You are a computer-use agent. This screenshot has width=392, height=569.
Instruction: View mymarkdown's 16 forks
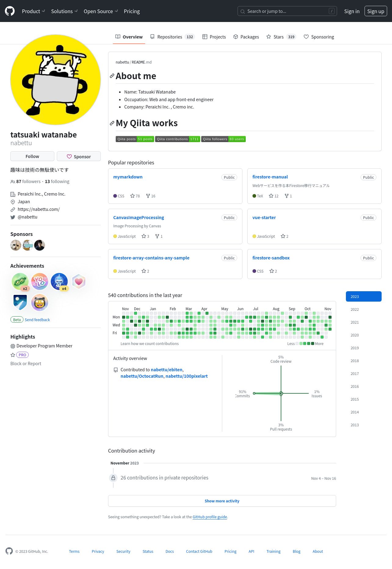(x=151, y=196)
